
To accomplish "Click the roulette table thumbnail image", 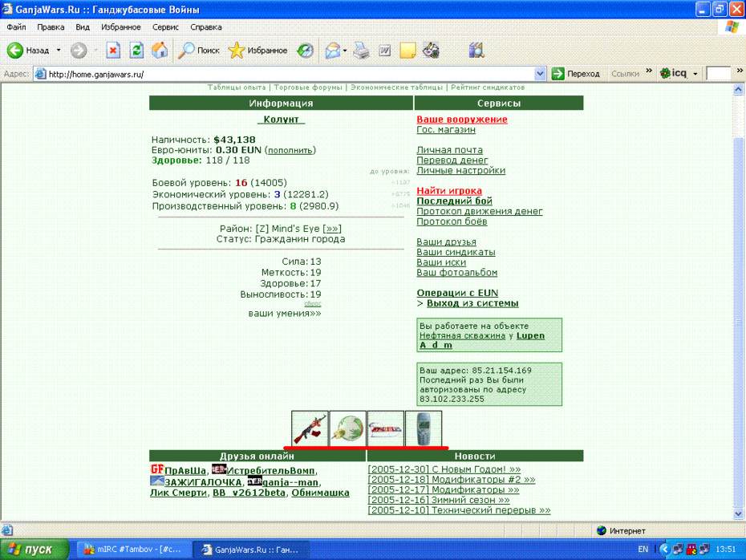I will tap(386, 428).
